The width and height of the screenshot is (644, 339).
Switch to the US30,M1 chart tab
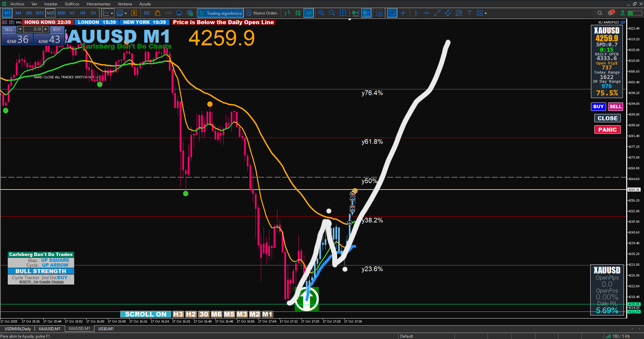coord(106,329)
